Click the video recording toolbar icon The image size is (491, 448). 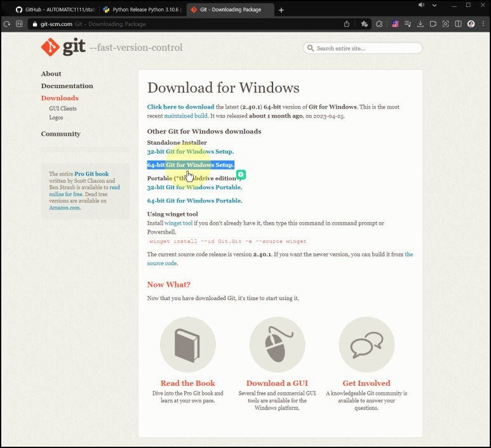point(433,24)
